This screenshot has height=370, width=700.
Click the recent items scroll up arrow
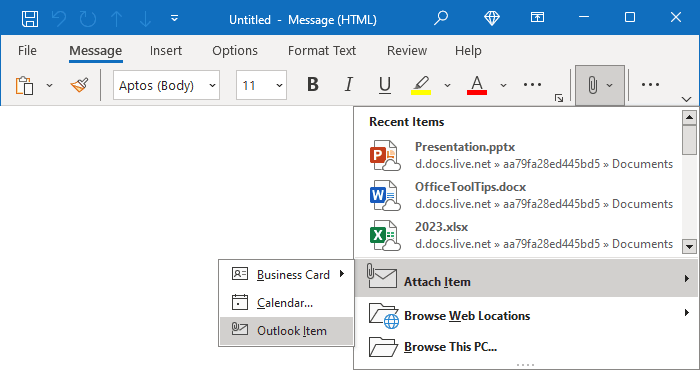689,117
